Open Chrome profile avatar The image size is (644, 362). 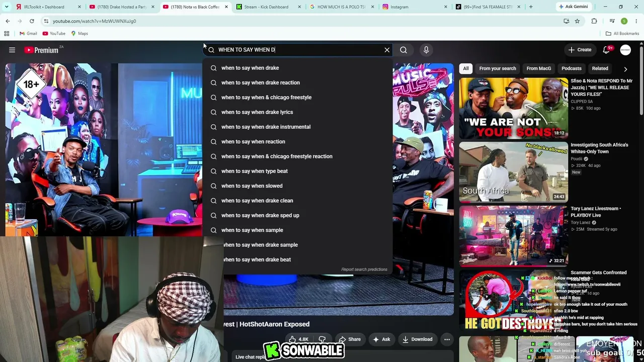click(624, 21)
